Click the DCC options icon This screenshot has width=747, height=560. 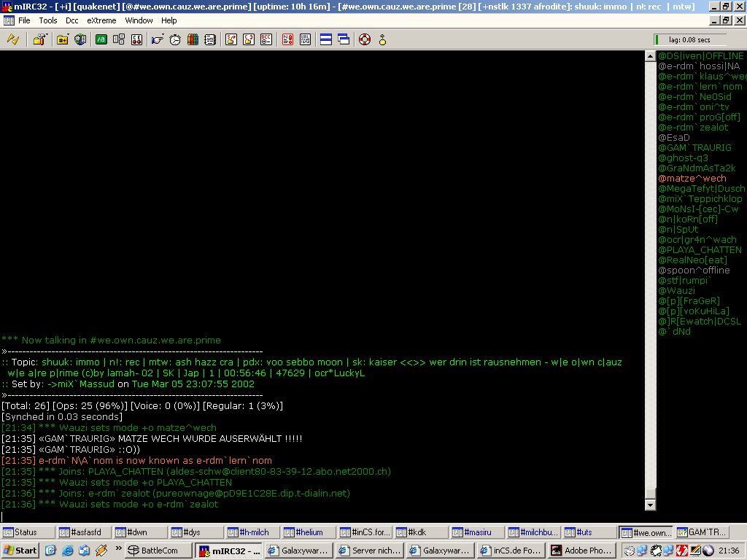point(266,39)
